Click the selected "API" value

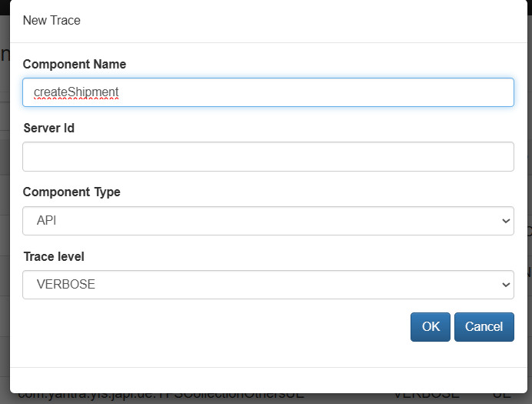47,221
